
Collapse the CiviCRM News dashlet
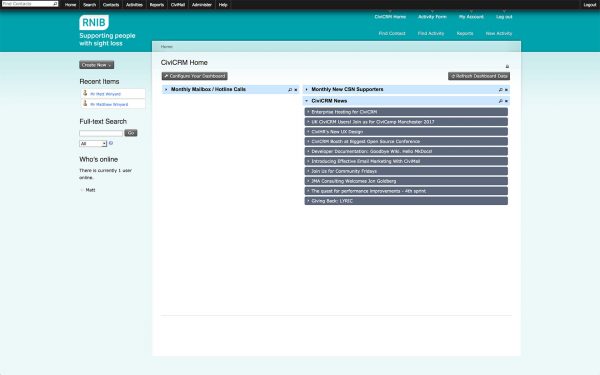[307, 101]
